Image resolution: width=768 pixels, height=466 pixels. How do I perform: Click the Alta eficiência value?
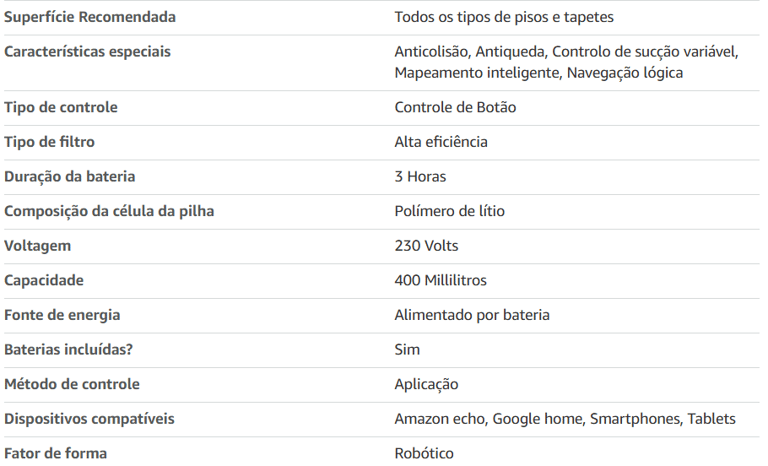tap(441, 142)
